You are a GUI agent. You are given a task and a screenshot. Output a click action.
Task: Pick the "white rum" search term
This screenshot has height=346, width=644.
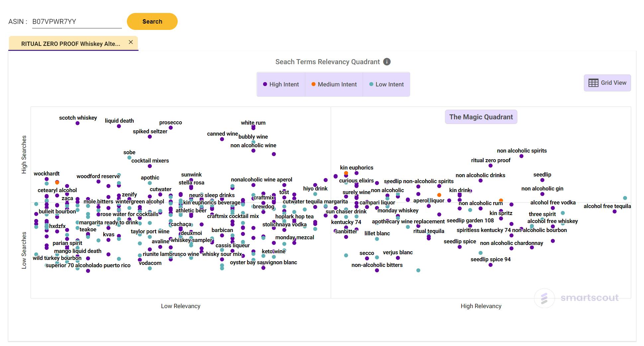[253, 123]
